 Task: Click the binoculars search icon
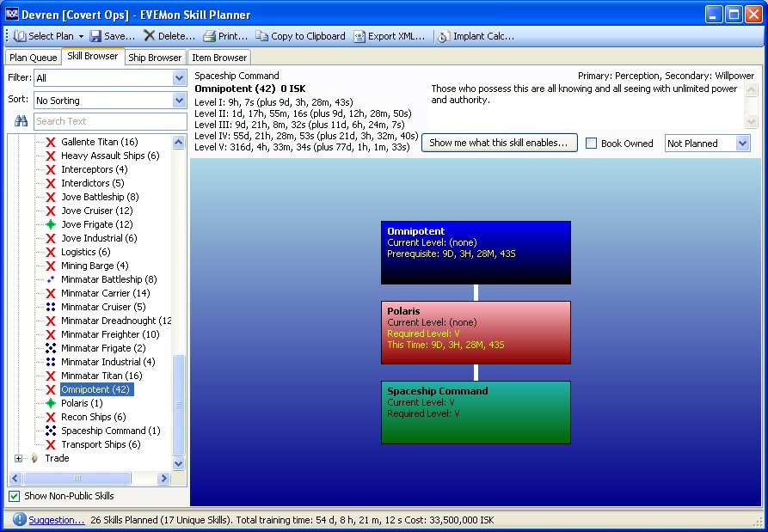tap(21, 121)
